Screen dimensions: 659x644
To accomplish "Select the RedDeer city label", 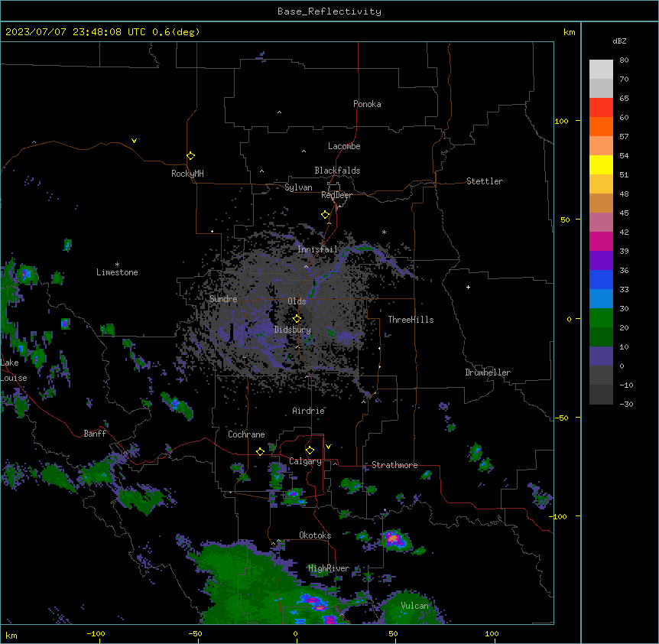I will tap(336, 195).
